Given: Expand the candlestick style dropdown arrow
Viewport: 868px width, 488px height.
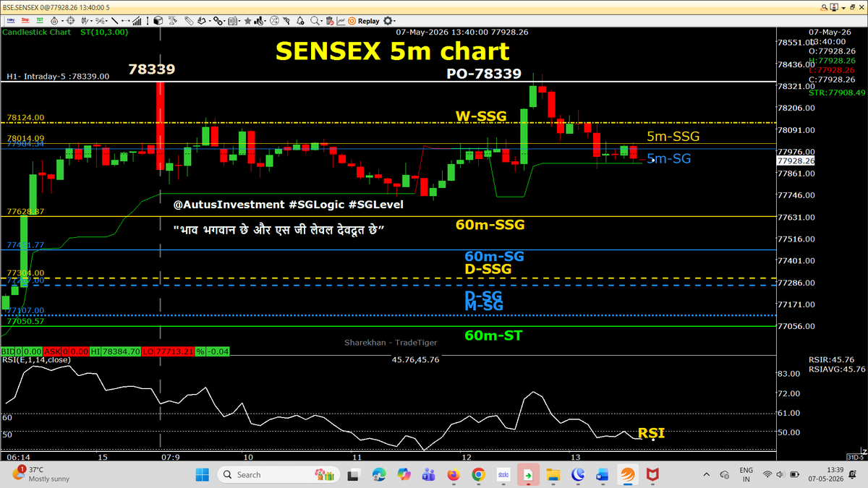Looking at the screenshot, I should tap(91, 21).
